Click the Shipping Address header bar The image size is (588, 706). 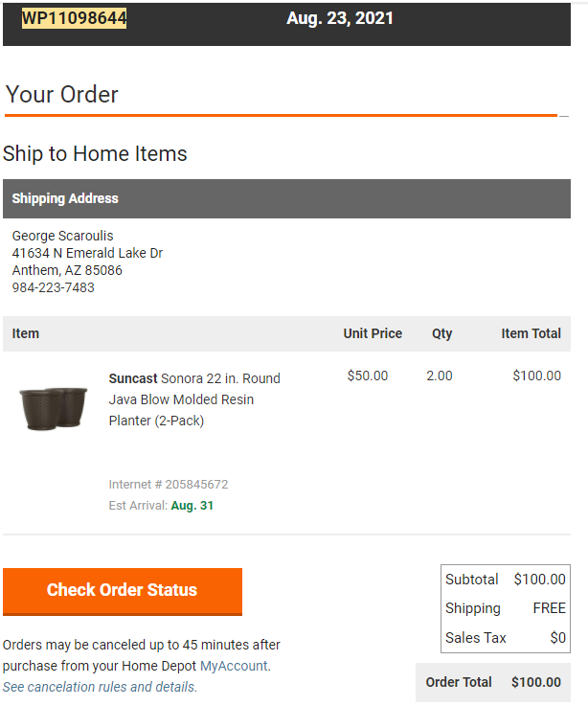tap(286, 198)
